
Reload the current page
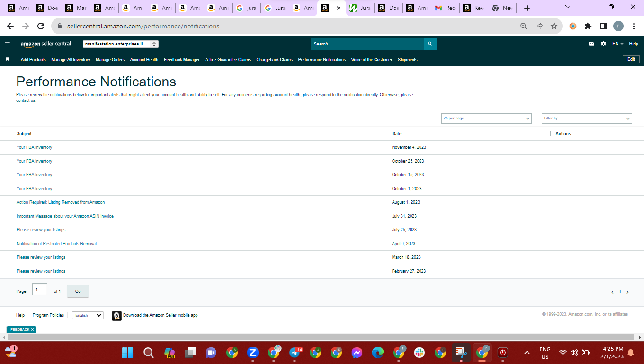pyautogui.click(x=41, y=27)
